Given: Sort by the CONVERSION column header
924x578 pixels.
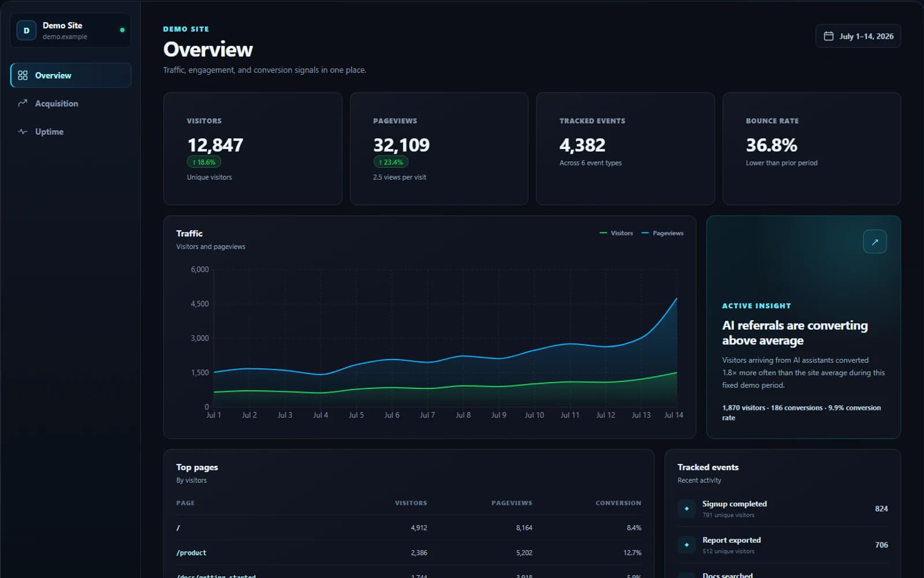Looking at the screenshot, I should click(x=618, y=503).
